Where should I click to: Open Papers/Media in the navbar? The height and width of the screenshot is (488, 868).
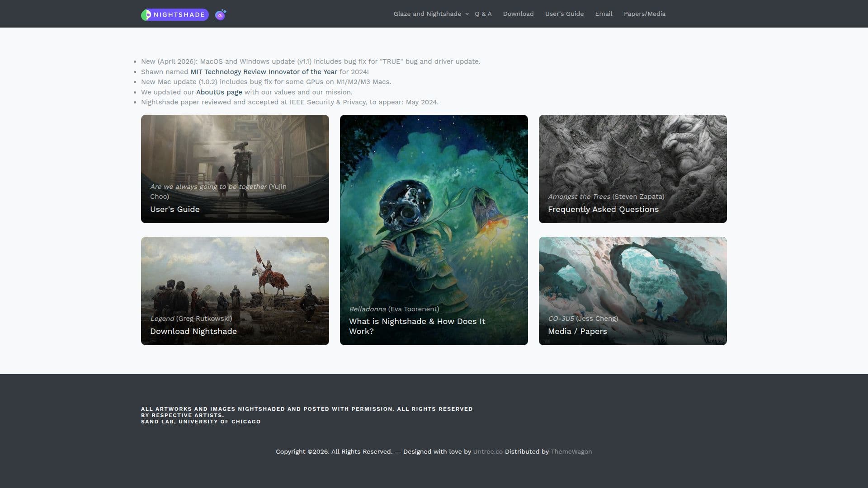pyautogui.click(x=644, y=14)
